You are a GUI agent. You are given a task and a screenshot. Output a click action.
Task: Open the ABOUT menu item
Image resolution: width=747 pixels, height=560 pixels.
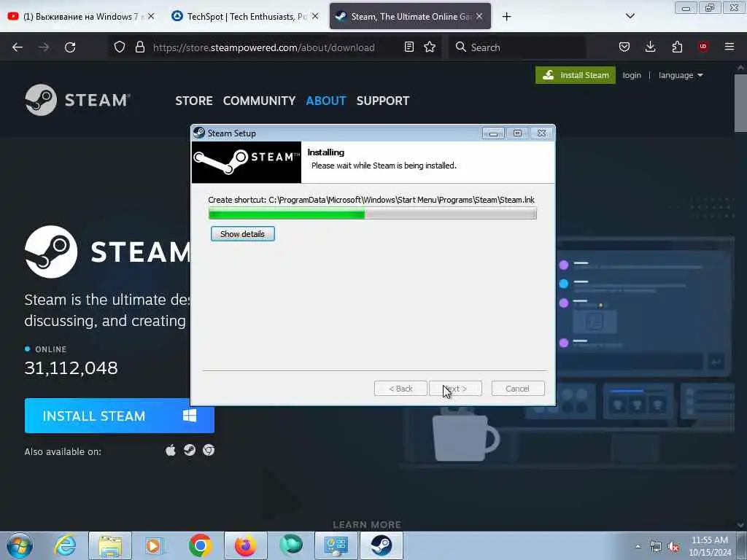pyautogui.click(x=326, y=101)
